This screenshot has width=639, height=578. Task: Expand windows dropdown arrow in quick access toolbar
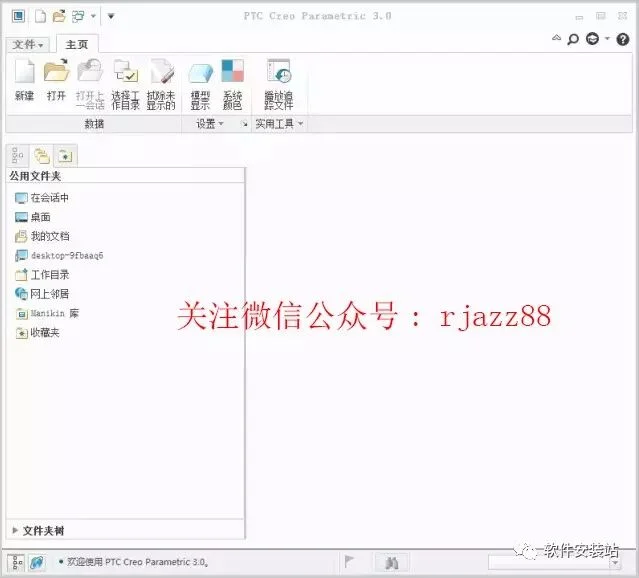[x=93, y=16]
